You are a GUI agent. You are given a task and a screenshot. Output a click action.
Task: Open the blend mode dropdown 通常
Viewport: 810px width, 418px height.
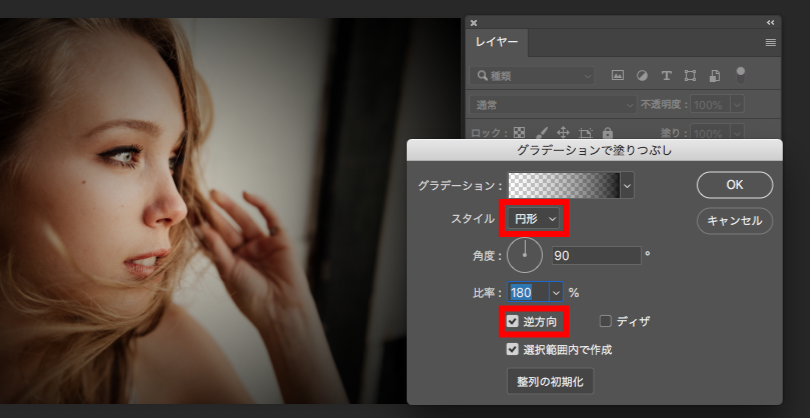[553, 105]
